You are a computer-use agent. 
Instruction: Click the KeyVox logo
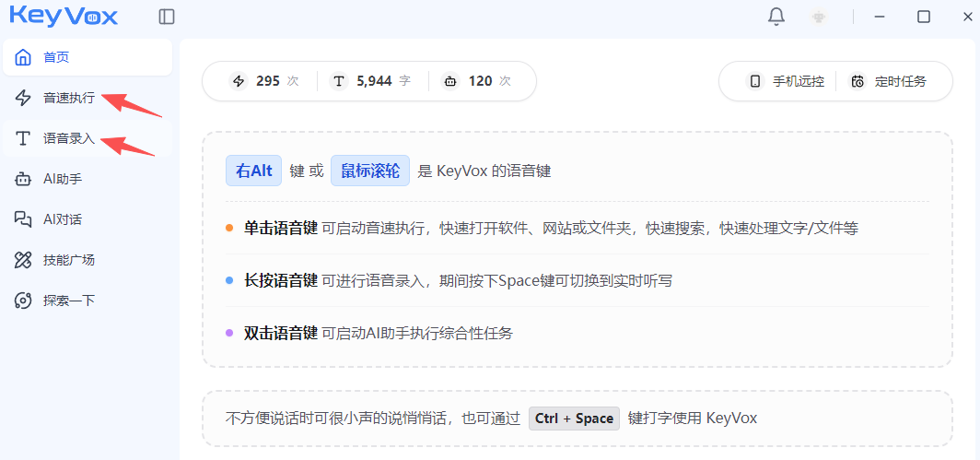[64, 16]
